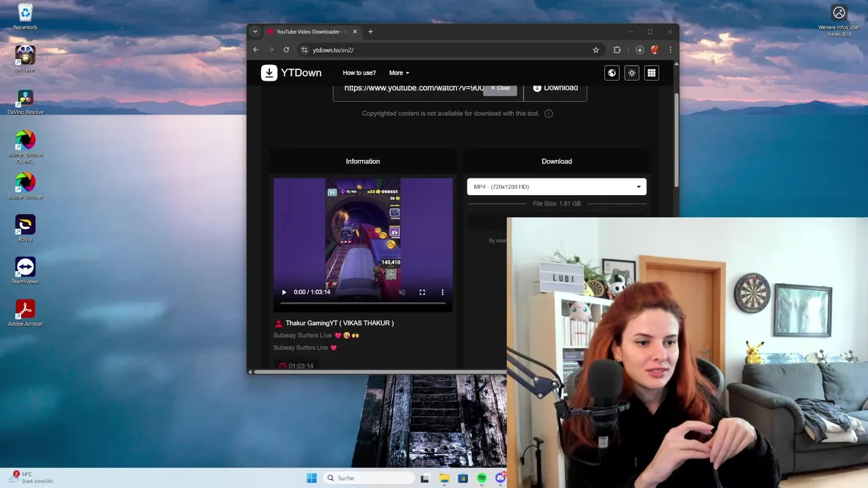Open Microsoft Store from the taskbar
Image resolution: width=868 pixels, height=488 pixels.
click(x=463, y=478)
